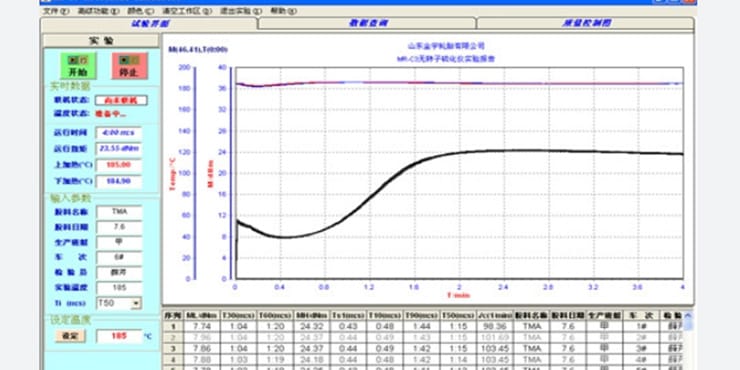Click cell 3# in row 3
This screenshot has width=740, height=370.
(x=641, y=349)
